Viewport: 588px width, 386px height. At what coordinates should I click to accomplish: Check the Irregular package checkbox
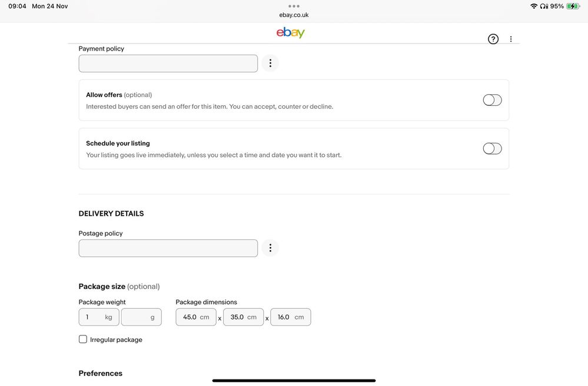83,340
